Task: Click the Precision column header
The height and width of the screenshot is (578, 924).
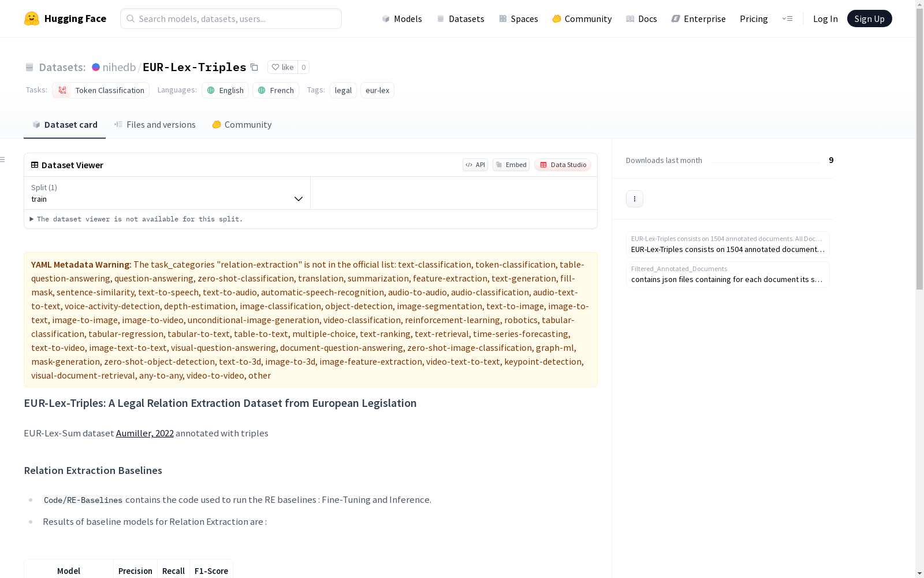Action: (x=135, y=571)
